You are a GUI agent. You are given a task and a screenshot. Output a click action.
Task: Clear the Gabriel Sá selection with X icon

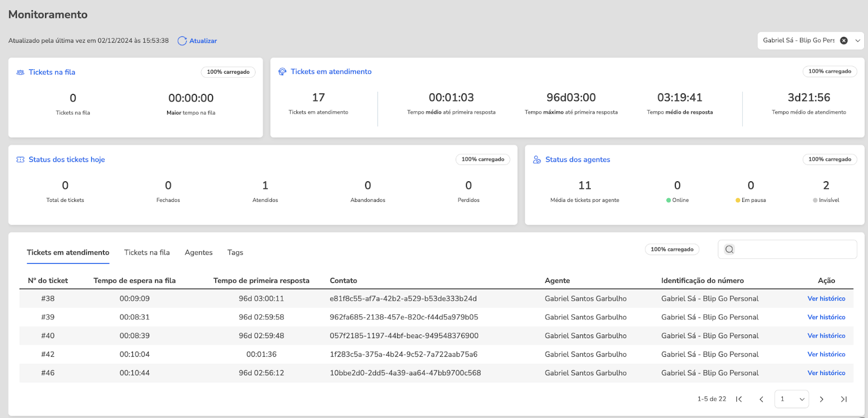(x=844, y=41)
